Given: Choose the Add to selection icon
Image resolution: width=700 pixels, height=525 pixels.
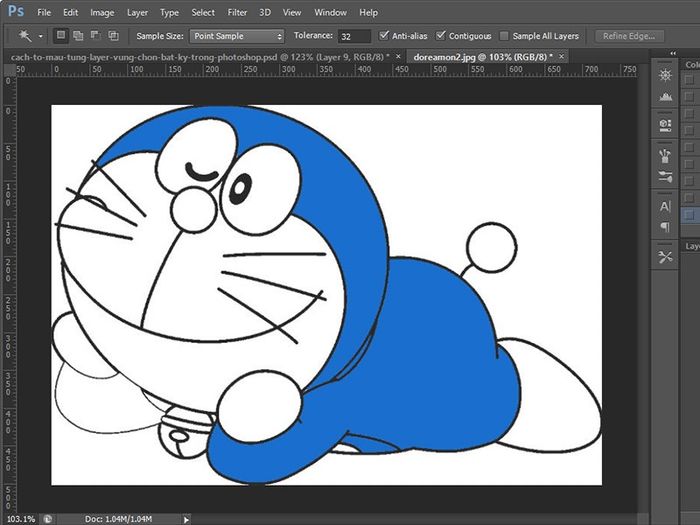Looking at the screenshot, I should click(78, 36).
